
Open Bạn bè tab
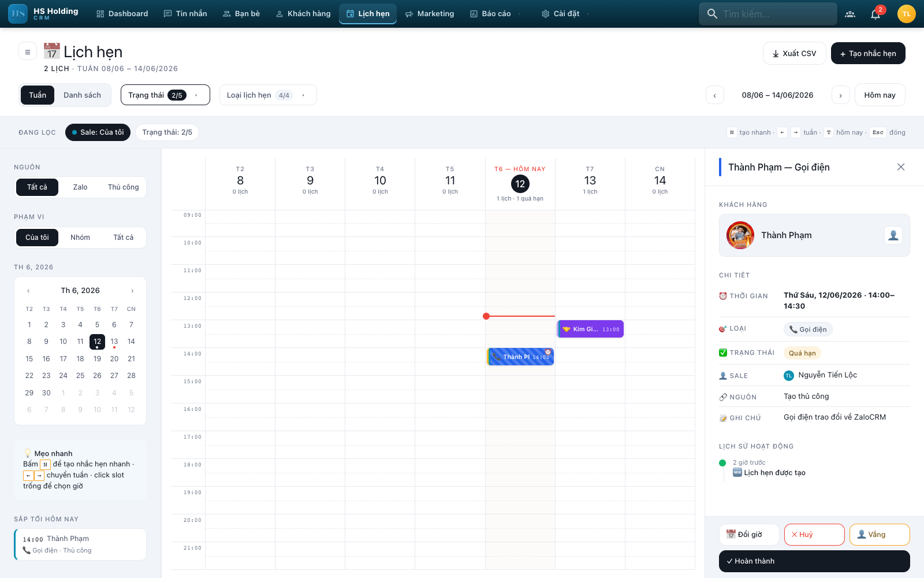click(x=241, y=14)
